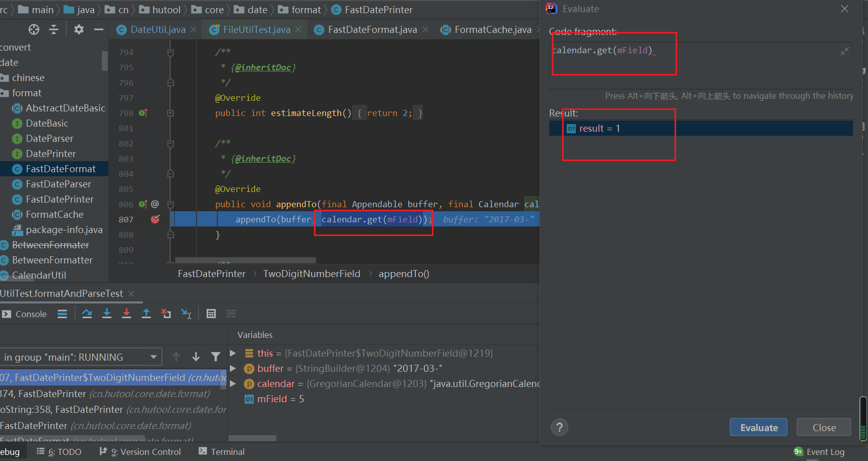Select FastDatePrinter in the project tree

click(60, 199)
